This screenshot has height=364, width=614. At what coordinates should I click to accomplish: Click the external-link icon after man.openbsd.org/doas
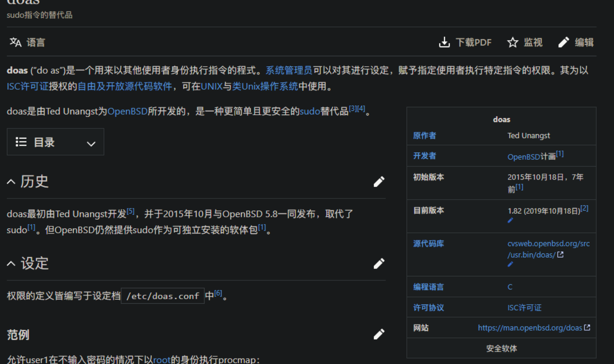click(x=587, y=328)
